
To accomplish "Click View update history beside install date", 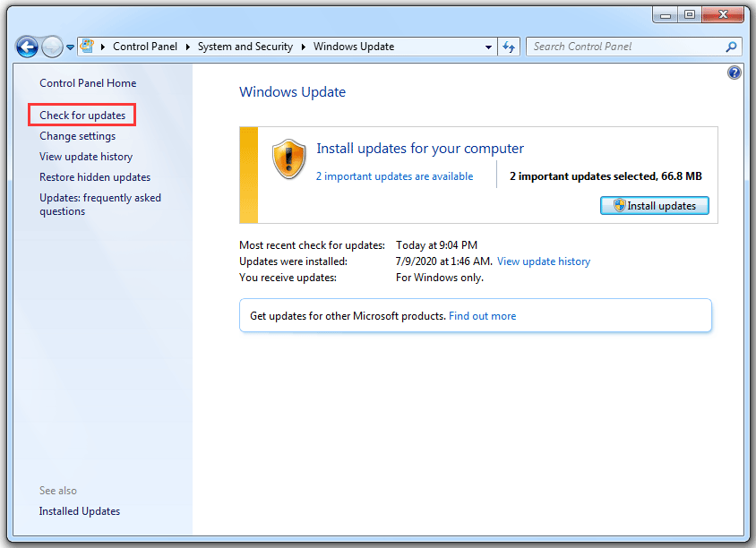I will 544,261.
